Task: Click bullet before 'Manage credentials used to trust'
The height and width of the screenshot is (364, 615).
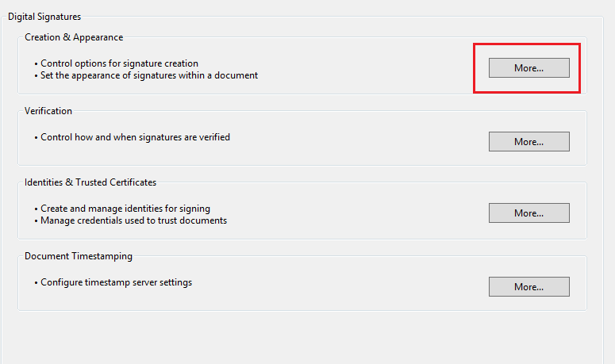Action: coord(37,221)
